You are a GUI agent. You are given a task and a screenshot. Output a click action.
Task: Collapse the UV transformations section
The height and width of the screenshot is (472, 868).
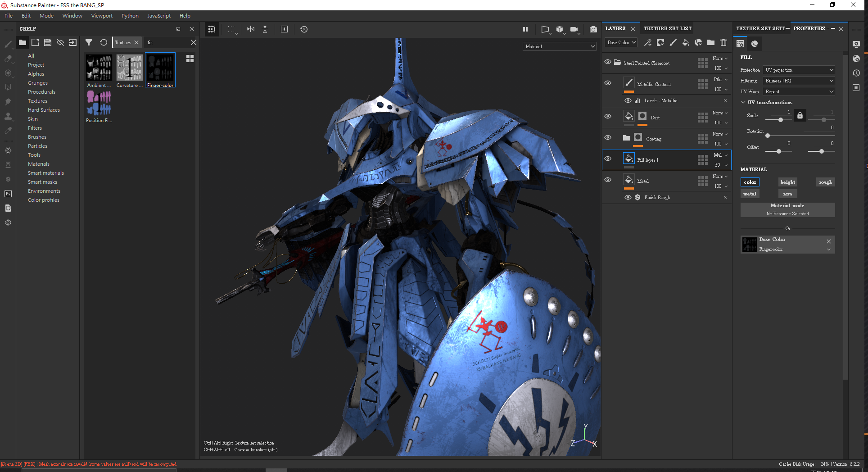pyautogui.click(x=743, y=102)
